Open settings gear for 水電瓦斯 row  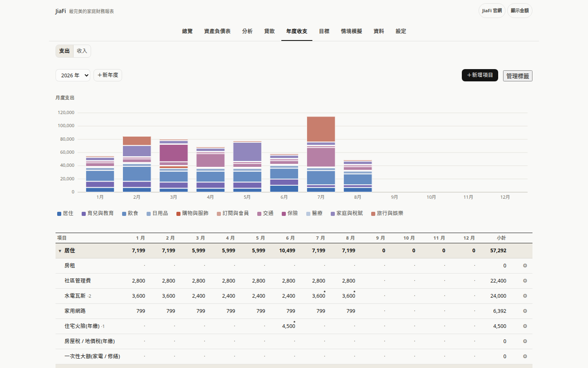(x=525, y=296)
